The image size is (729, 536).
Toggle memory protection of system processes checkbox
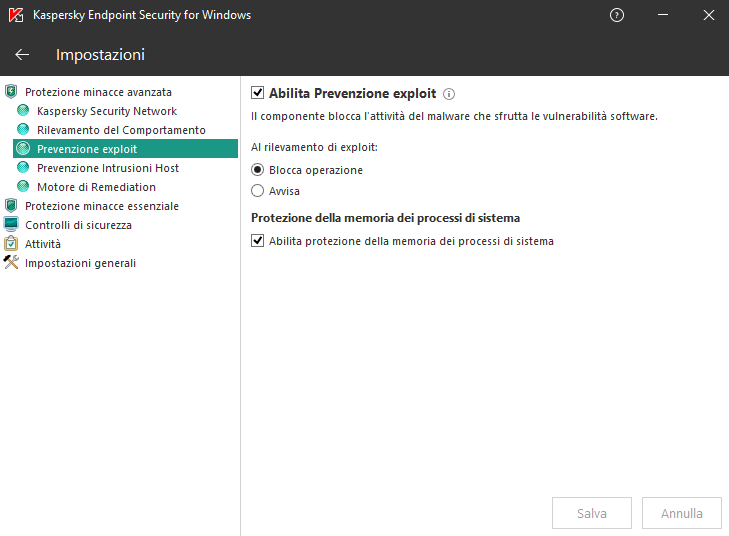pyautogui.click(x=258, y=241)
